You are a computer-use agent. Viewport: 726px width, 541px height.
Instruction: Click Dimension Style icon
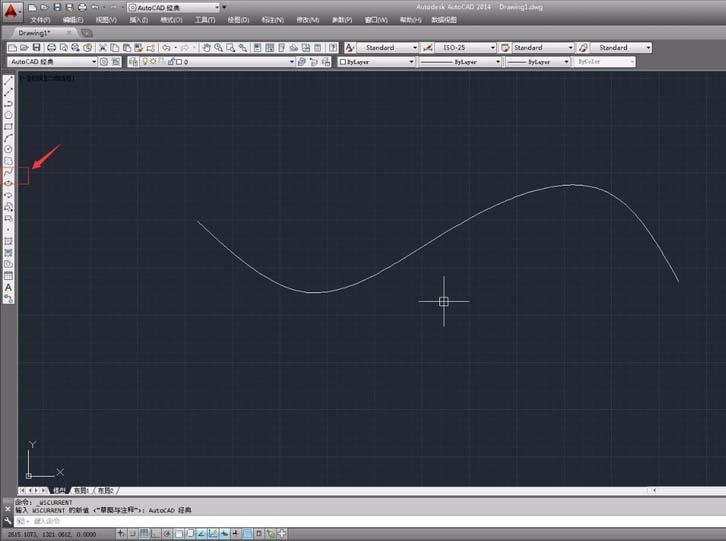(427, 48)
